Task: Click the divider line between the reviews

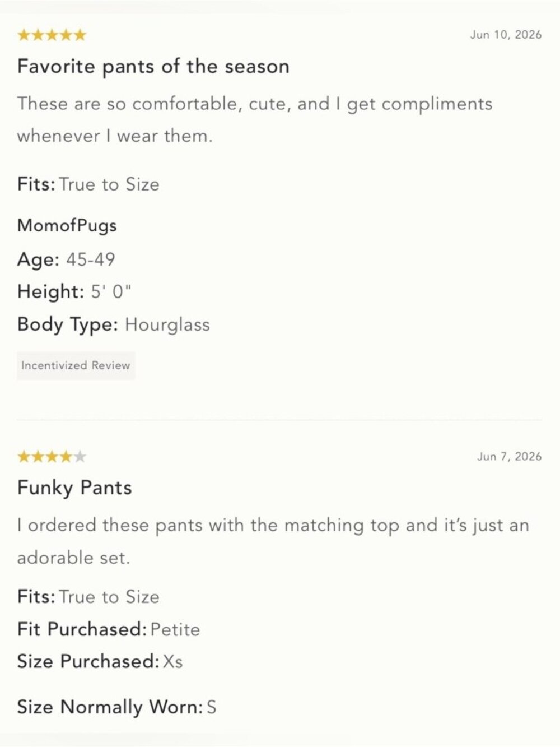Action: pos(279,419)
